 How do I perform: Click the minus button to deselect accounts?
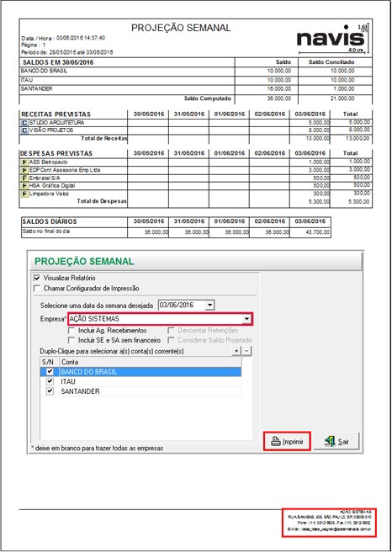pyautogui.click(x=247, y=351)
